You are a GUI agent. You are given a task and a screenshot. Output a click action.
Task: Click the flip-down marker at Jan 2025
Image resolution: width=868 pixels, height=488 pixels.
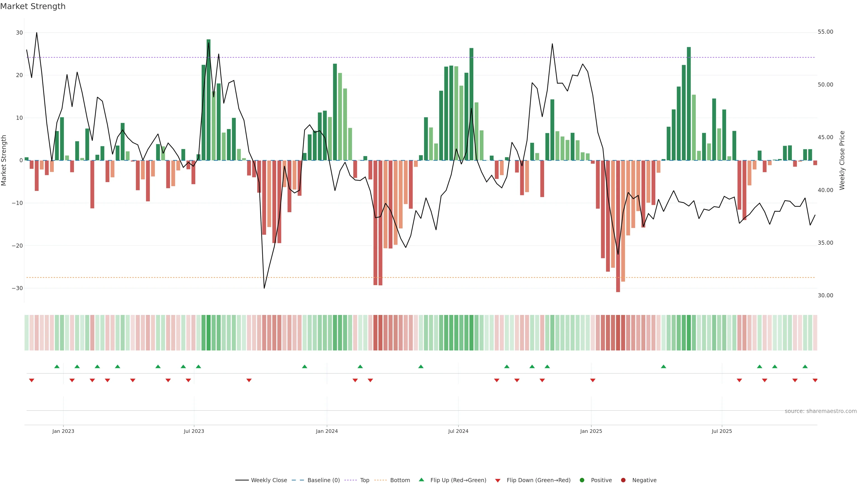pyautogui.click(x=593, y=380)
